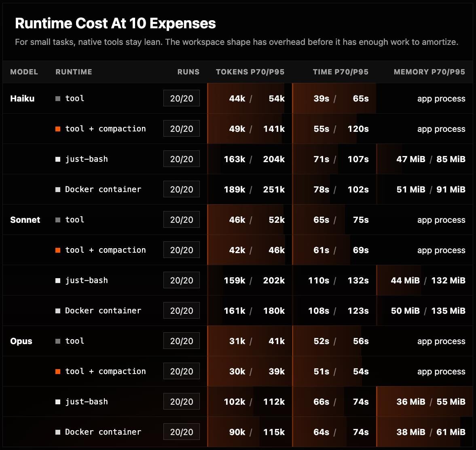Click white square beside Opus Docker container
476x450 pixels.
point(58,432)
